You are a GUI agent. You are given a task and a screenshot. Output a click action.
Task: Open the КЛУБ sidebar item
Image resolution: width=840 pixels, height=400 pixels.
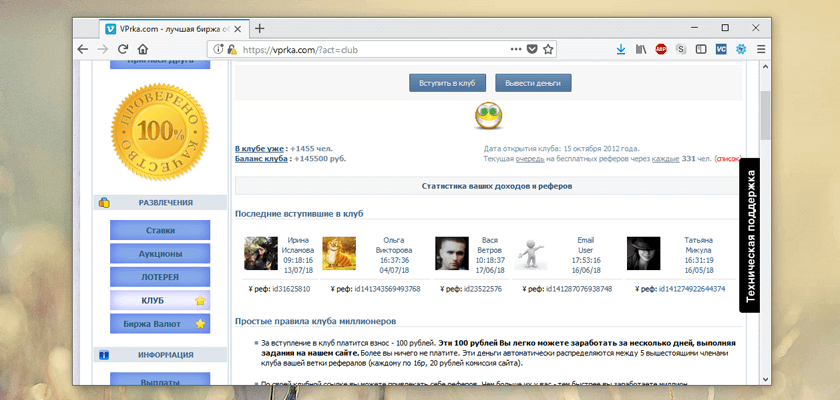point(160,301)
